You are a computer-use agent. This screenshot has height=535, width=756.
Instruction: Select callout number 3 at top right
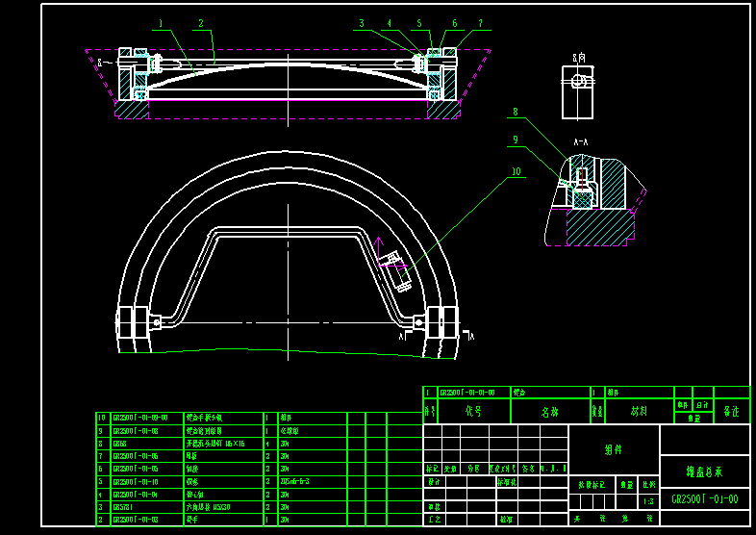pos(362,23)
